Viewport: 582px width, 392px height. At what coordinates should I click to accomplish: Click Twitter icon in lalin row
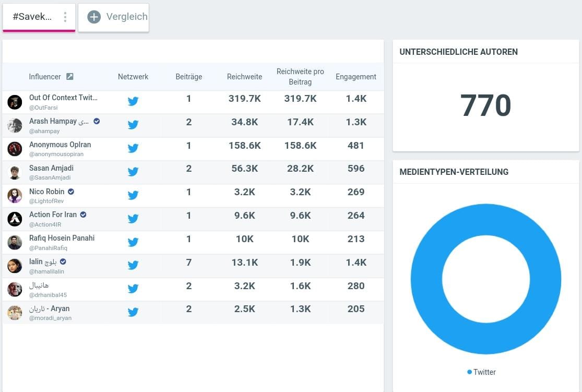[133, 265]
